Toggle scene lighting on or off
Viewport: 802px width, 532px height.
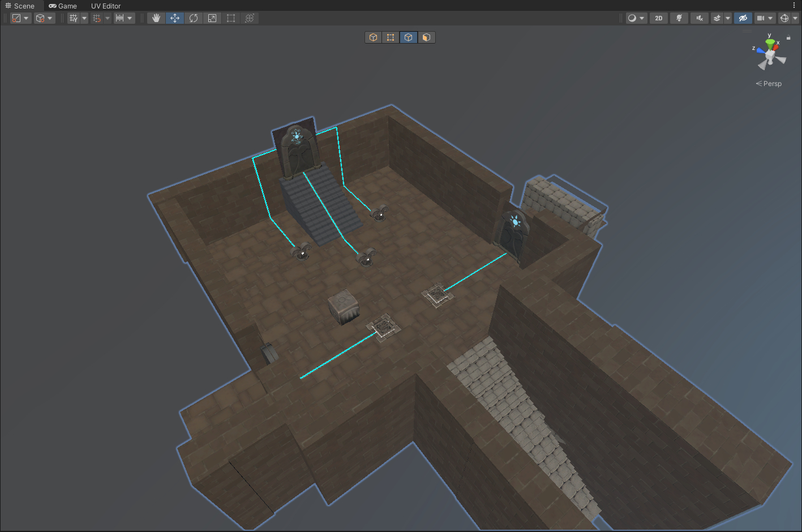679,18
